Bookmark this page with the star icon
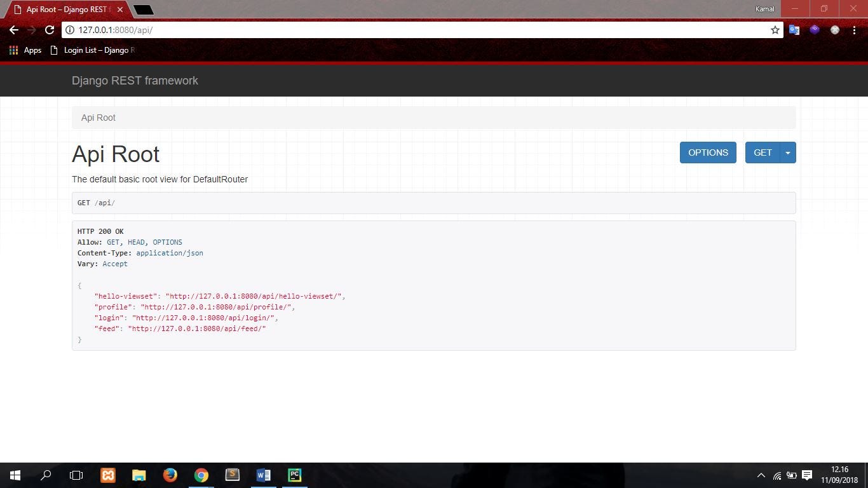Screen dimensions: 868x488 tap(775, 30)
